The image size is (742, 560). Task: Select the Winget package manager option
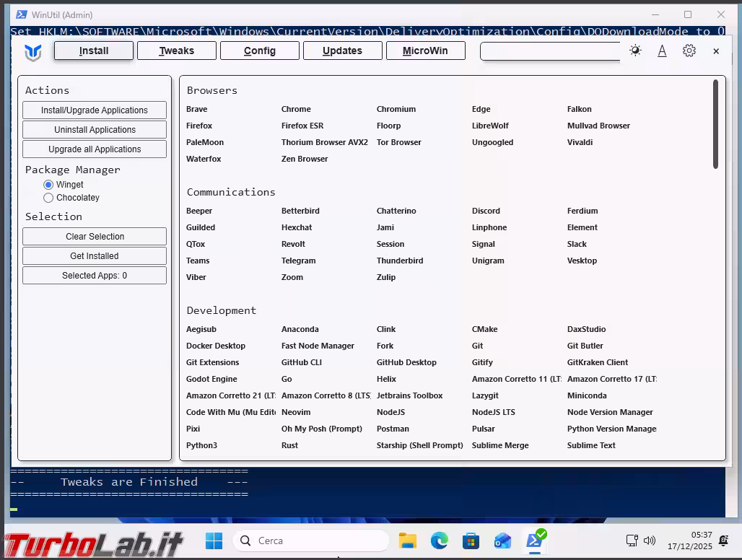click(49, 185)
